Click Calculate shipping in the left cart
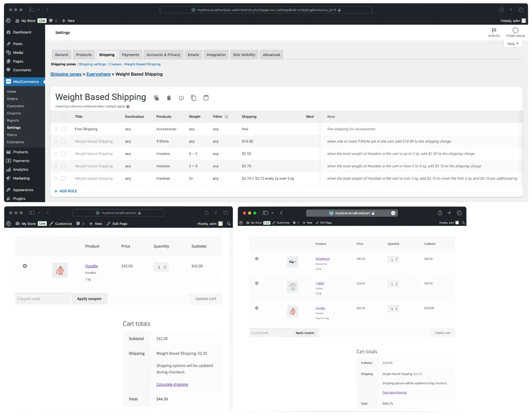This screenshot has width=532, height=415. coord(172,384)
